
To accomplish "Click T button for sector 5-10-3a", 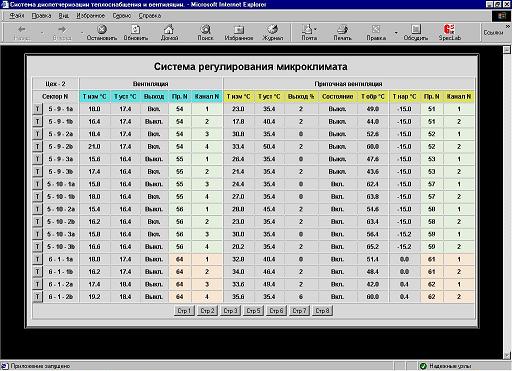I will click(38, 234).
